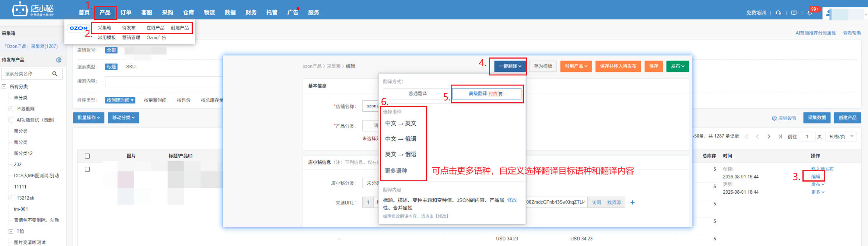868x246 pixels.
Task: Click the 修改 link for translation content
Action: coord(512,200)
